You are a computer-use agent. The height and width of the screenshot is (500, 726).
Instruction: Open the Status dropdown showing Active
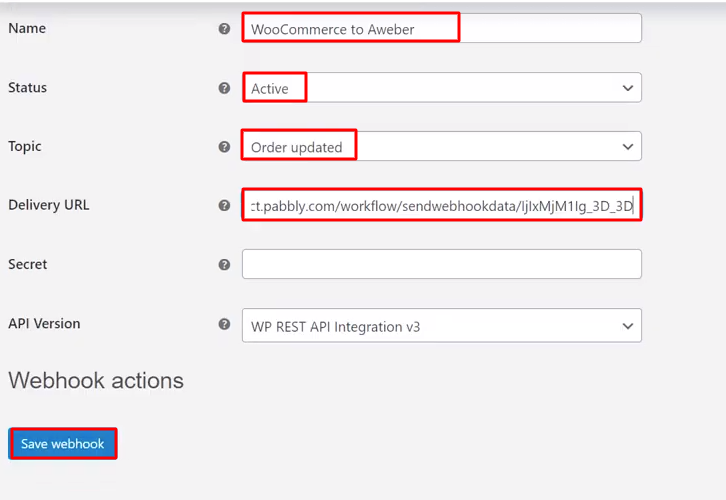click(442, 88)
